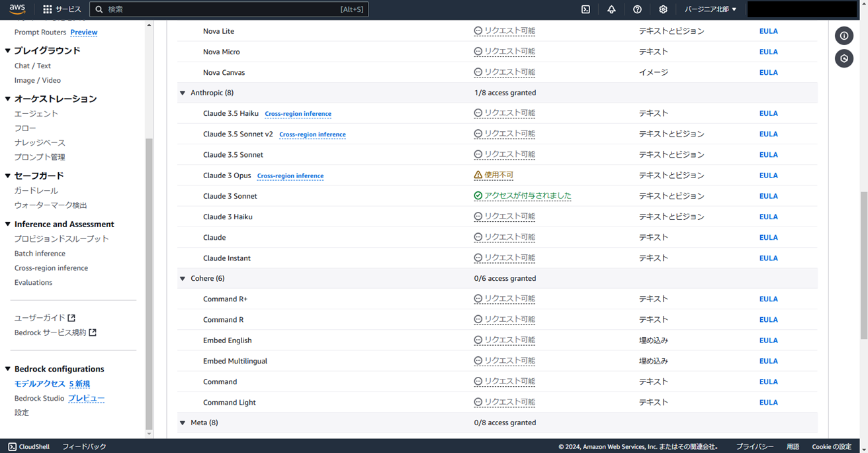This screenshot has height=453, width=868.
Task: Click the green check icon for Claude 3 Sonnet
Action: 478,196
